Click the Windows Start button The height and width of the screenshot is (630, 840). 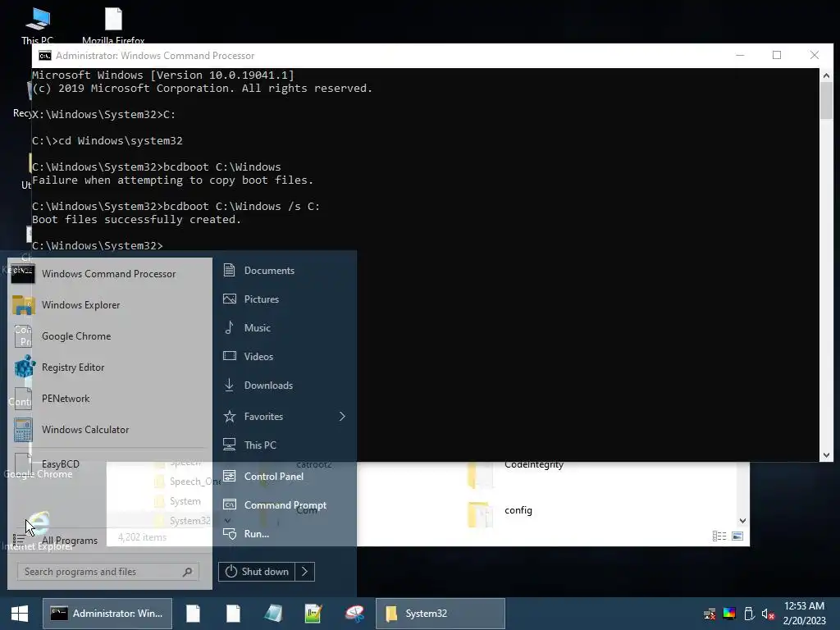[x=20, y=614]
